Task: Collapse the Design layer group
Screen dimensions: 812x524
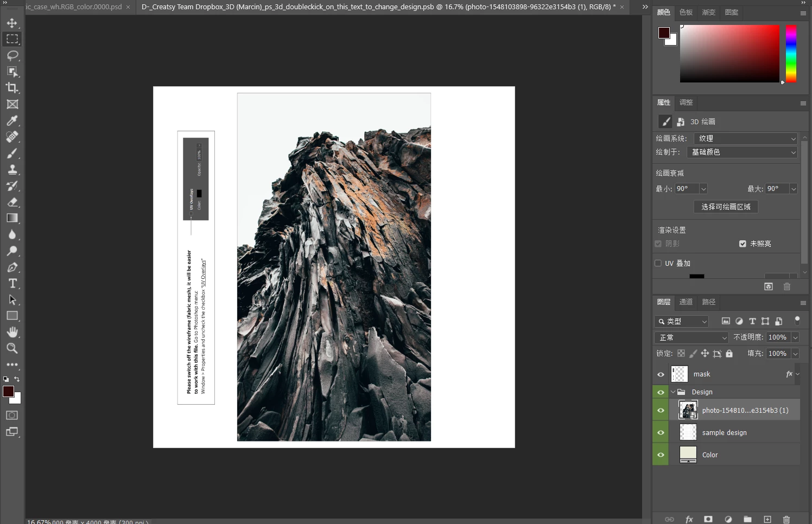Action: [673, 392]
